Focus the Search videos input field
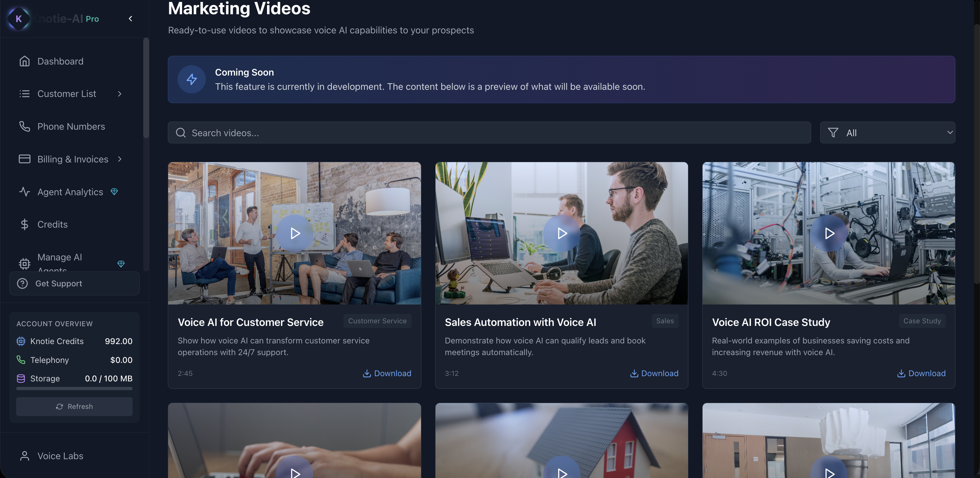980x478 pixels. [495, 133]
